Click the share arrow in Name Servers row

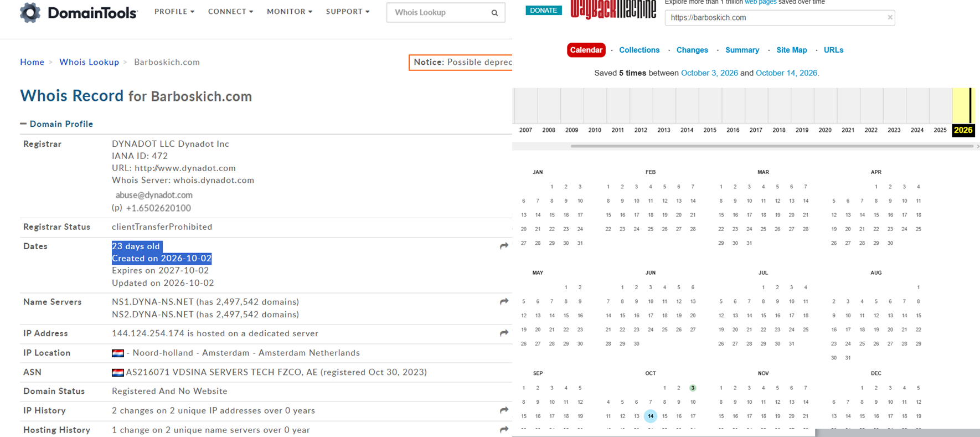click(x=504, y=302)
